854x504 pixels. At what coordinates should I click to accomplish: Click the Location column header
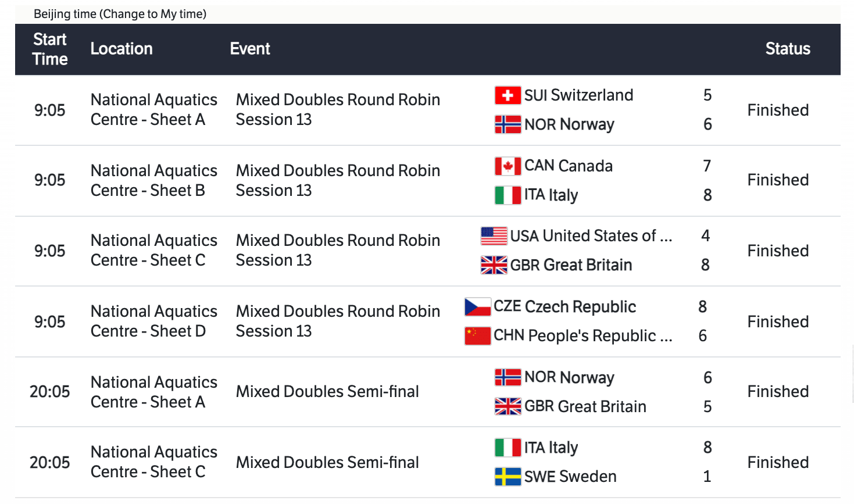tap(122, 49)
